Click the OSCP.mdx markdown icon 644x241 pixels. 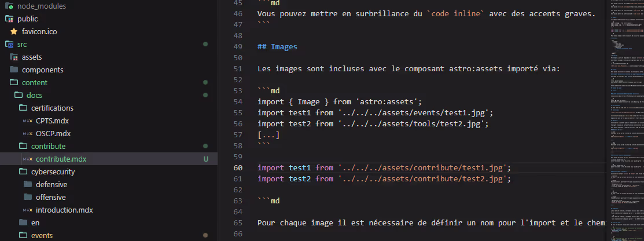point(28,134)
